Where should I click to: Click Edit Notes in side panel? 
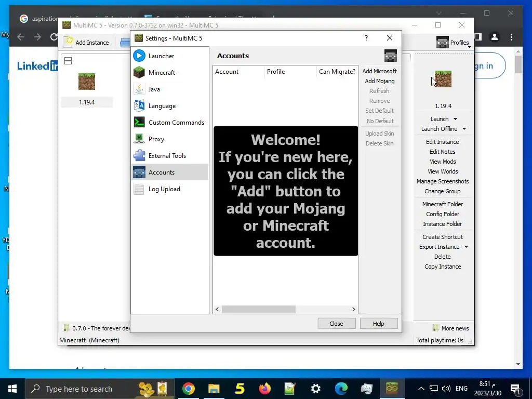coord(443,152)
